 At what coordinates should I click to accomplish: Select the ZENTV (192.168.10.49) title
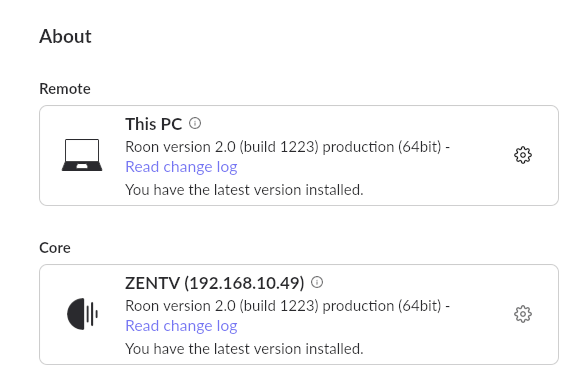point(215,283)
